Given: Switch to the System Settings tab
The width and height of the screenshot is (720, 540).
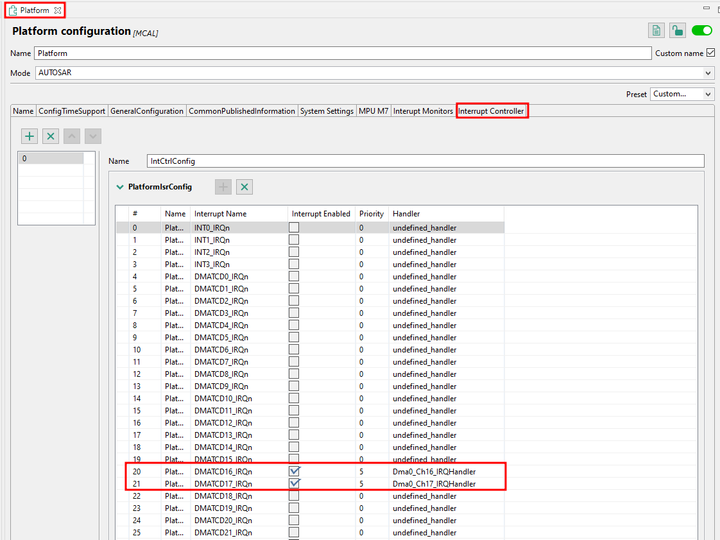Looking at the screenshot, I should click(x=326, y=111).
